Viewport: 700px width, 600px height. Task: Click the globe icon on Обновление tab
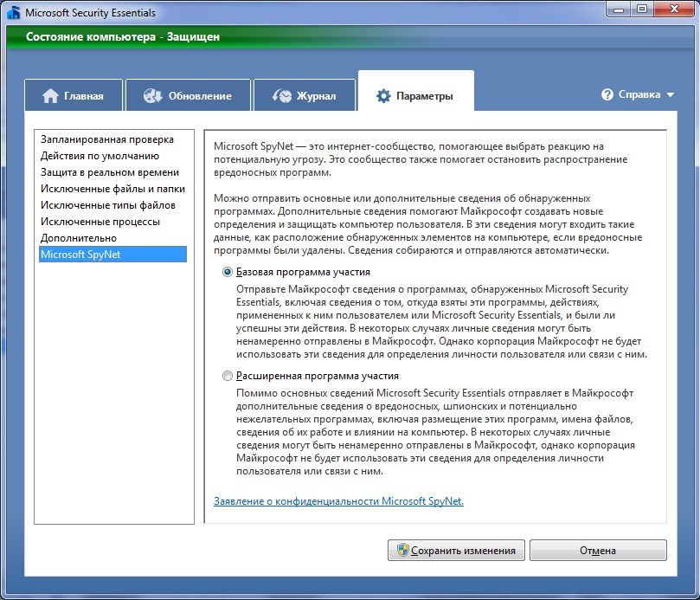tap(152, 95)
